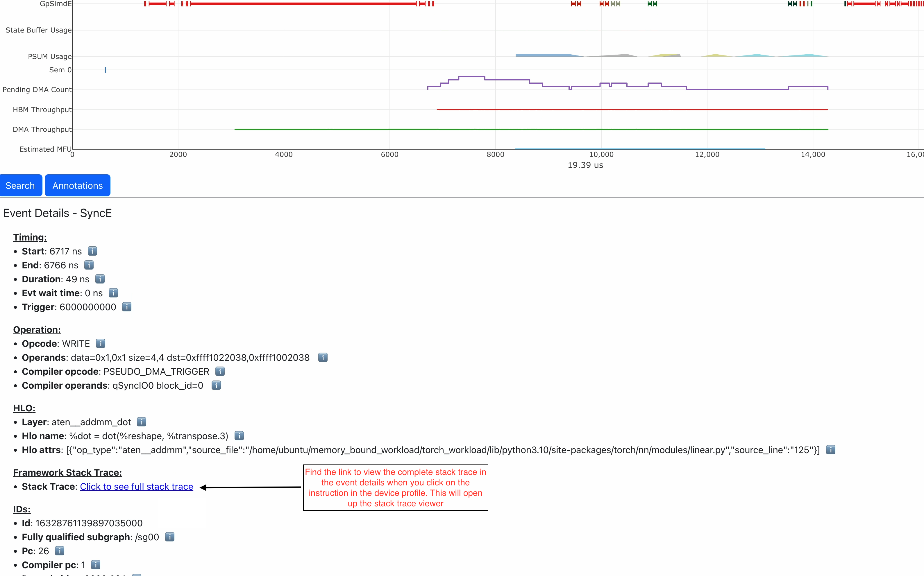Open info tooltip for Compiler opcode PSEUDO_DMA_TRIGGER

click(x=220, y=372)
